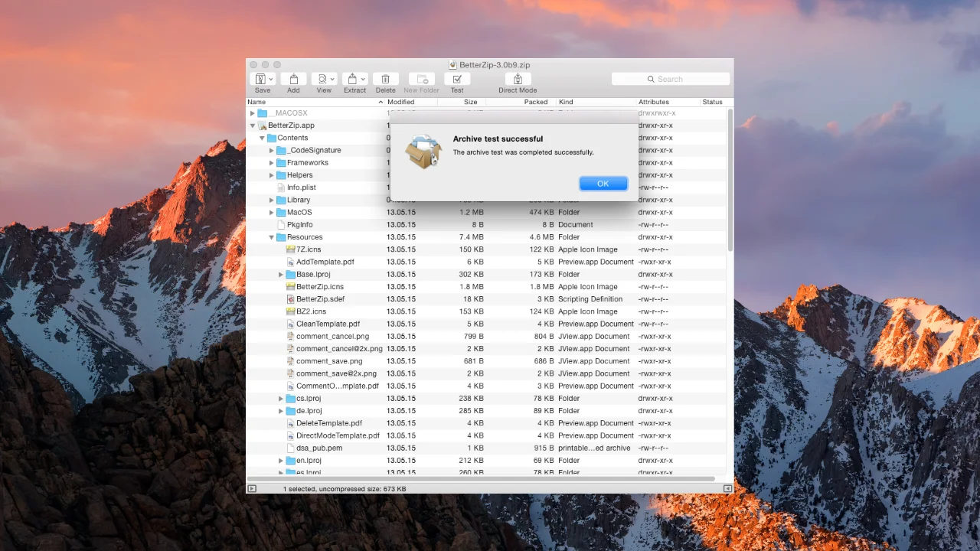
Task: Toggle Direct Mode in the toolbar
Action: pos(518,79)
